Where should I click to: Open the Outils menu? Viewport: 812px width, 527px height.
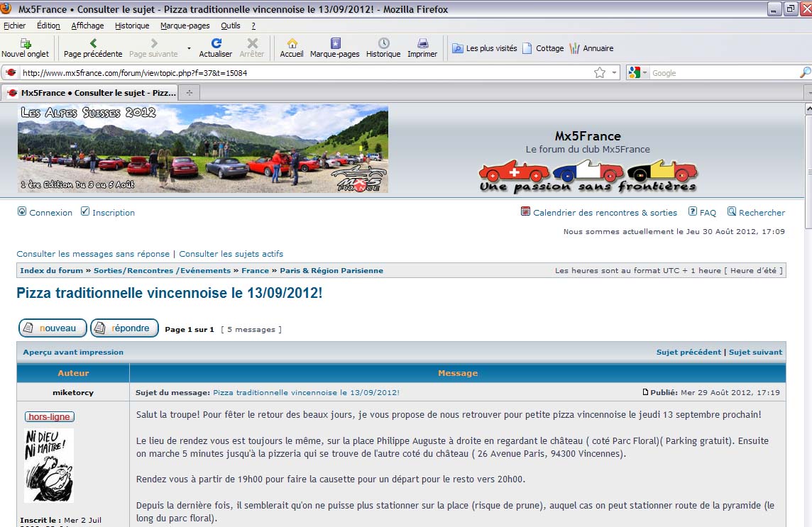click(230, 26)
